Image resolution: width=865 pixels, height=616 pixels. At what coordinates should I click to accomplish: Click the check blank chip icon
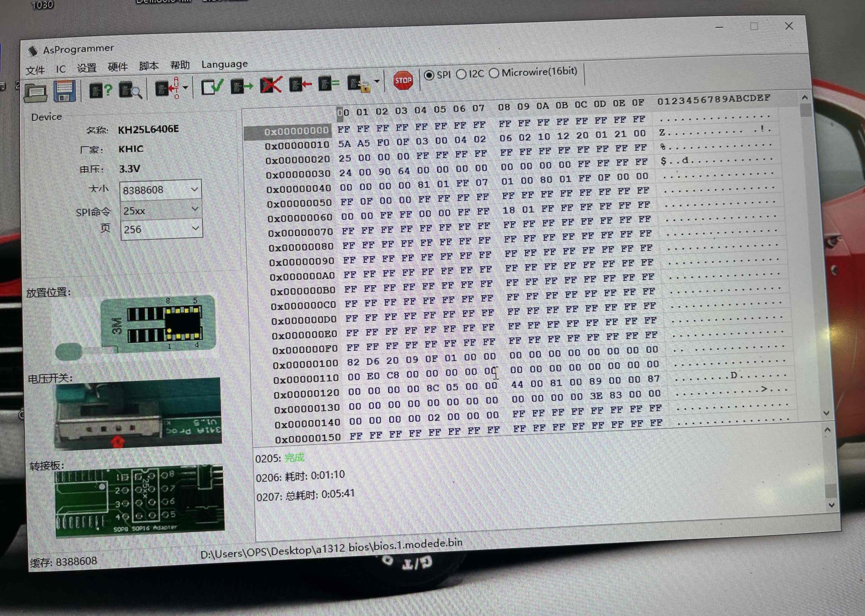tap(212, 87)
